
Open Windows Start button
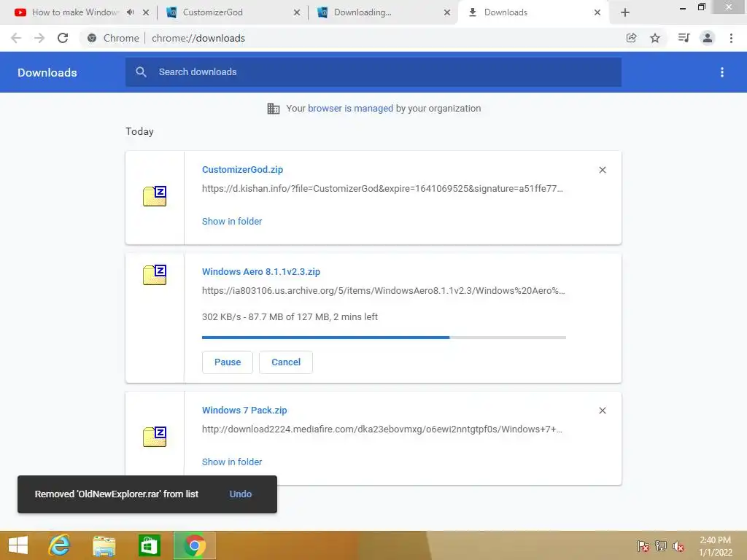pos(18,545)
